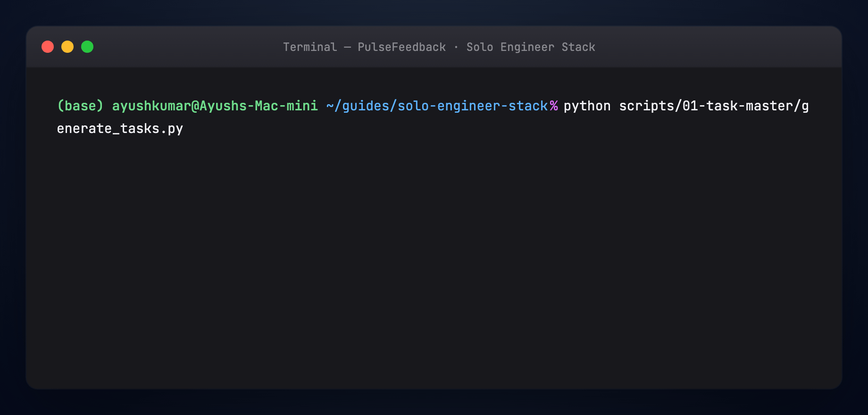Click the word python in the command
Image resolution: width=868 pixels, height=415 pixels.
587,106
